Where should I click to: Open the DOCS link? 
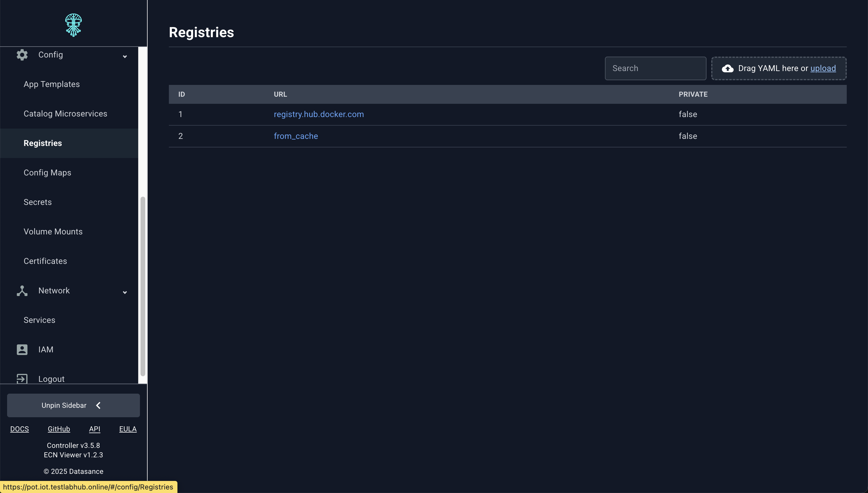pos(20,429)
